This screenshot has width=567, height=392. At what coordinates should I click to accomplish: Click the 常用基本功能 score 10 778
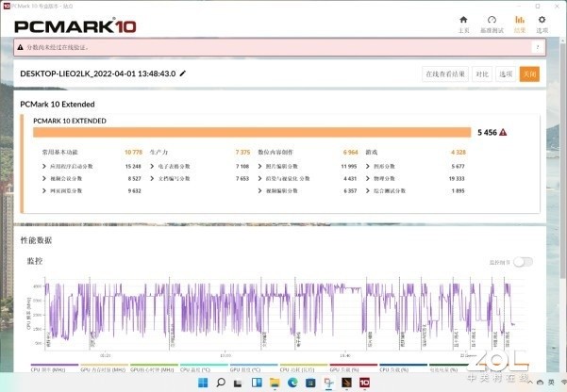(x=133, y=152)
